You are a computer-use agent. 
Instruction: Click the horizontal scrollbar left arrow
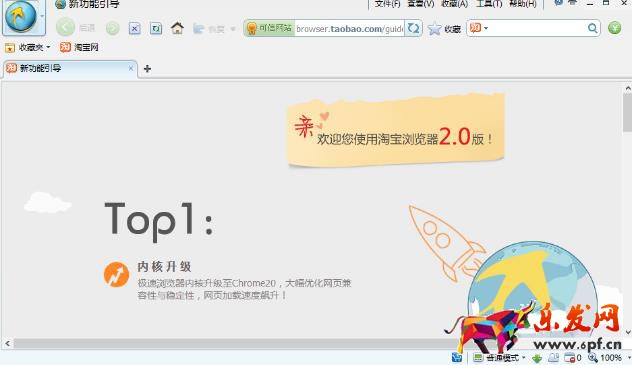click(x=7, y=344)
